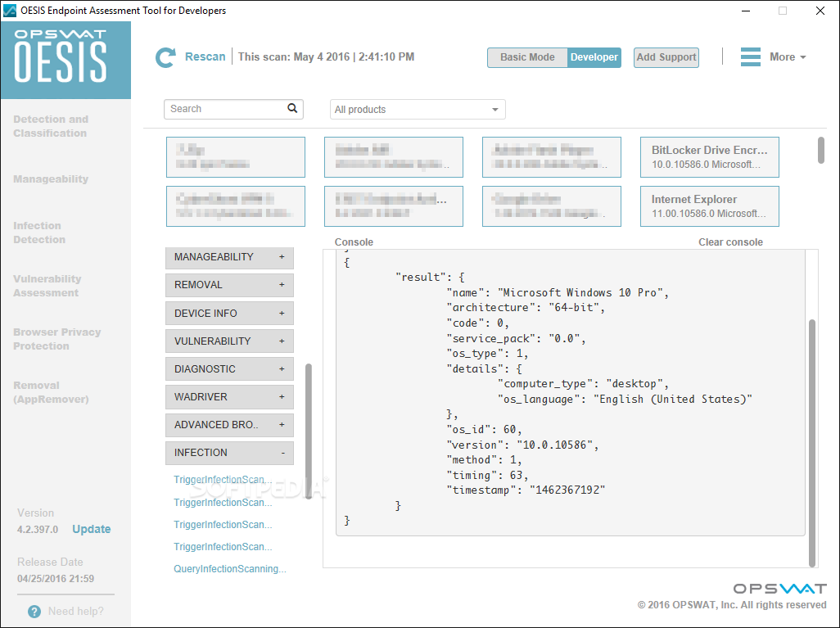
Task: Open Vulnerability Assessment in the sidebar
Action: (x=47, y=286)
